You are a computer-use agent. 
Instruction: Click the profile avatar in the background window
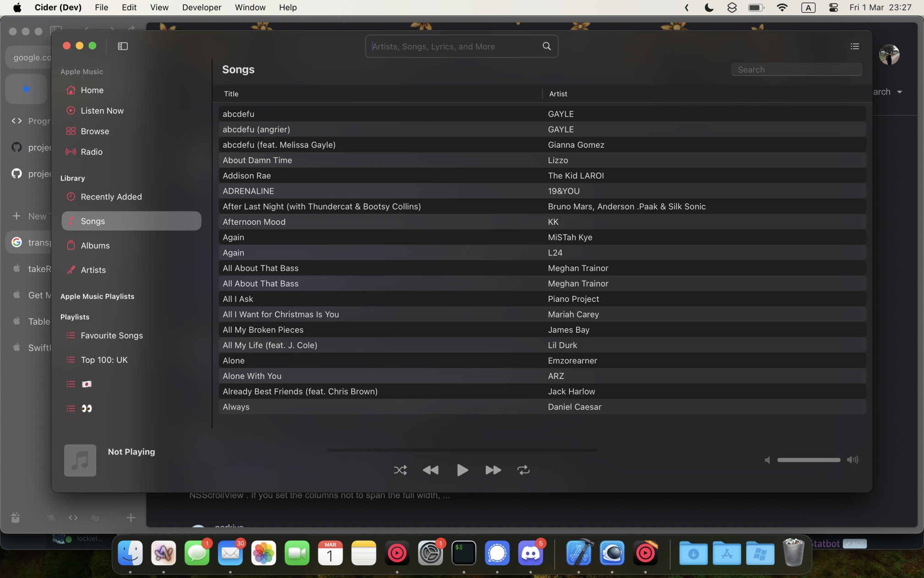point(889,55)
